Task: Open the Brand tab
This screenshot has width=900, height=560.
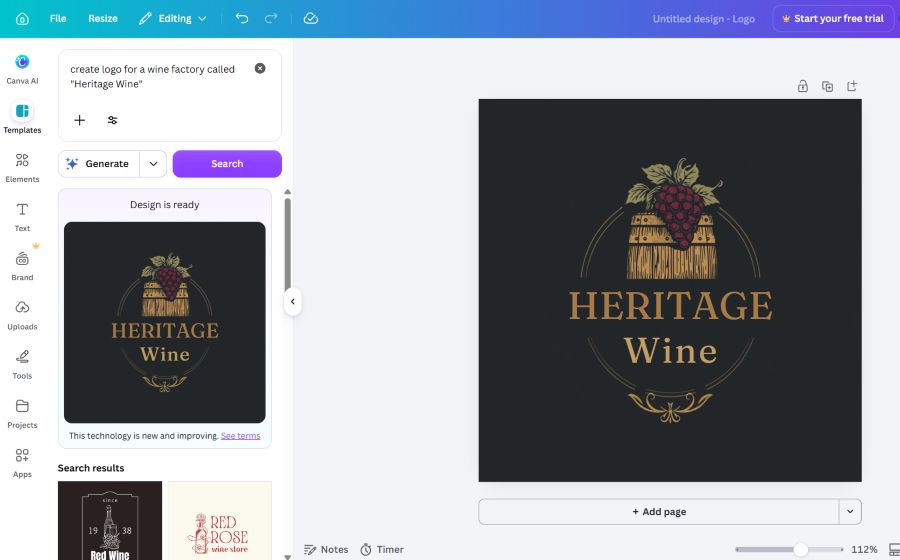Action: pos(22,265)
